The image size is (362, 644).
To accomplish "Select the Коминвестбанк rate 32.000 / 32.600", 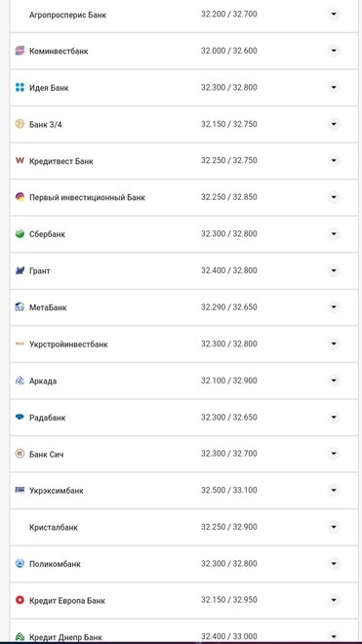I will tap(229, 51).
